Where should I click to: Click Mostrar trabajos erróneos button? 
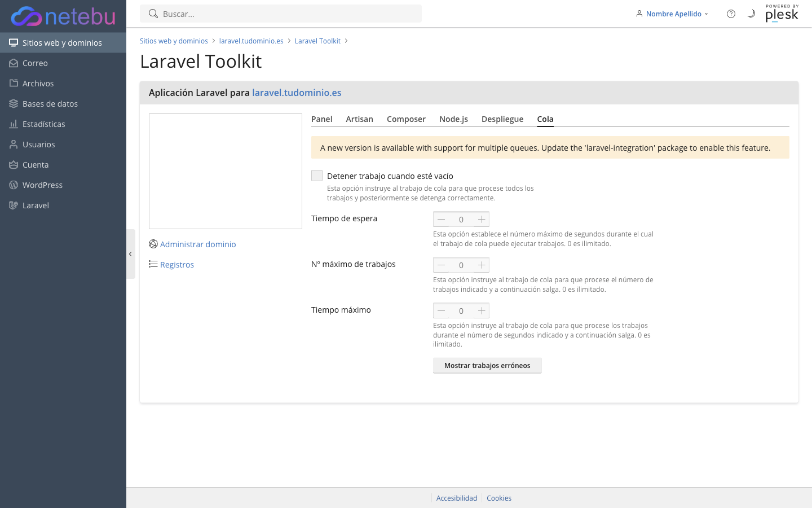click(x=487, y=365)
